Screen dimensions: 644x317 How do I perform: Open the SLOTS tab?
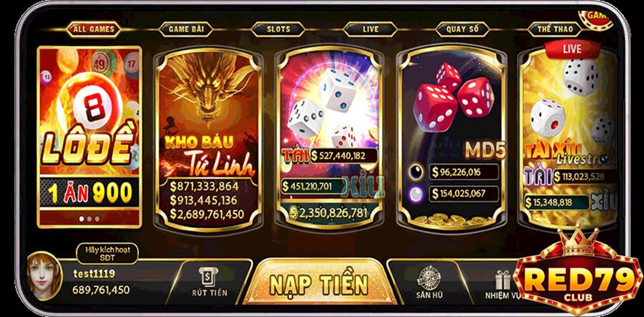pyautogui.click(x=278, y=29)
